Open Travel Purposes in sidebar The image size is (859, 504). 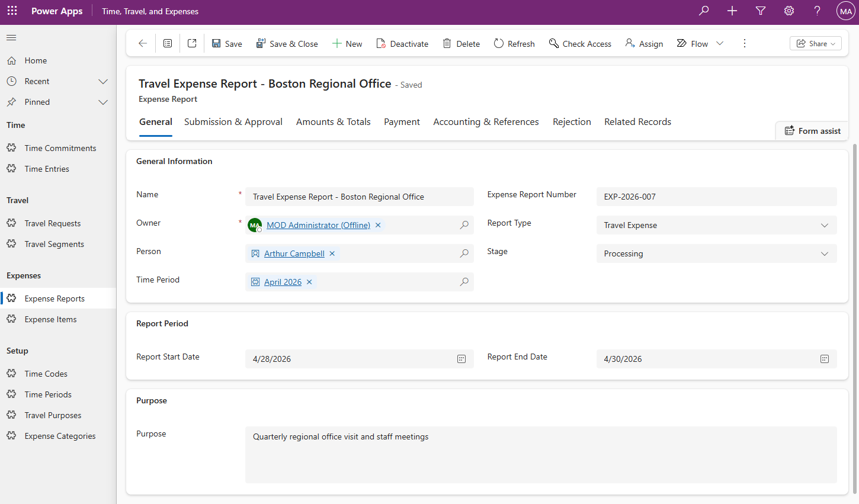coord(58,415)
